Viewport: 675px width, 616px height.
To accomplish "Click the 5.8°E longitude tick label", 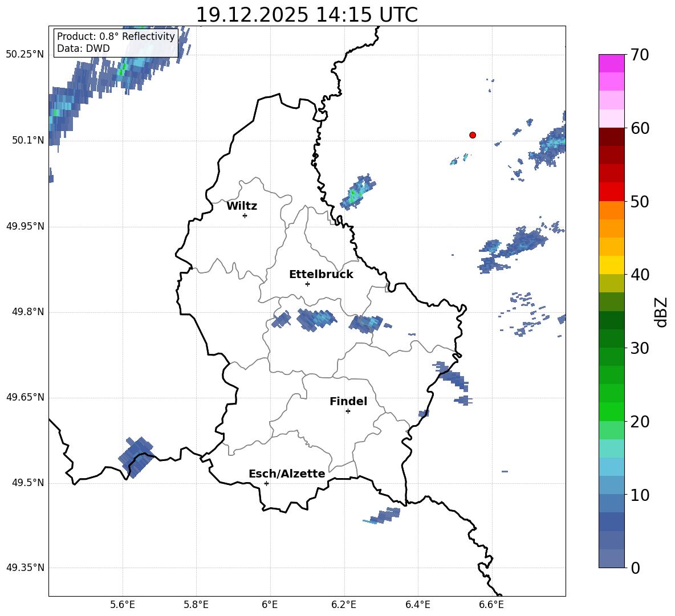I will coord(196,605).
